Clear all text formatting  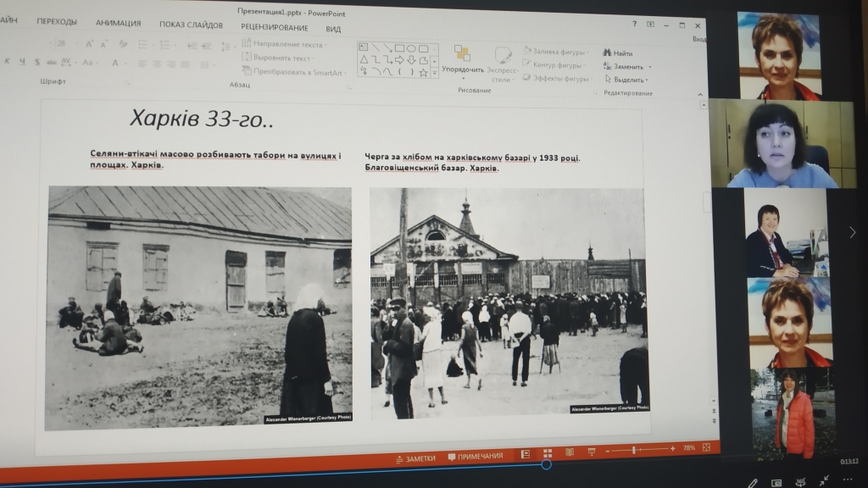click(x=123, y=44)
